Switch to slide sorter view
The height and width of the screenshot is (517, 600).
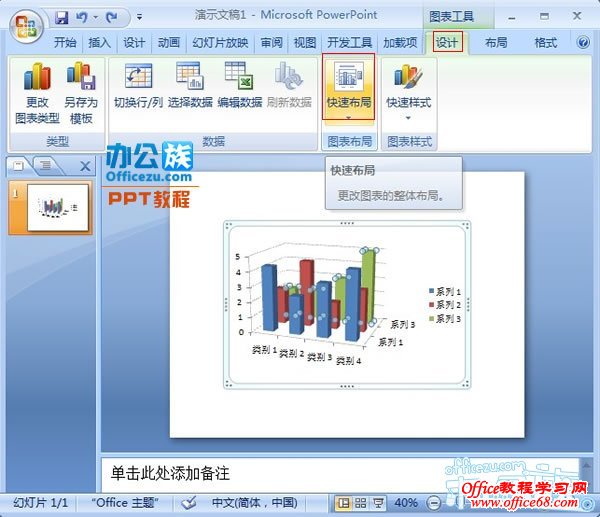tap(360, 503)
